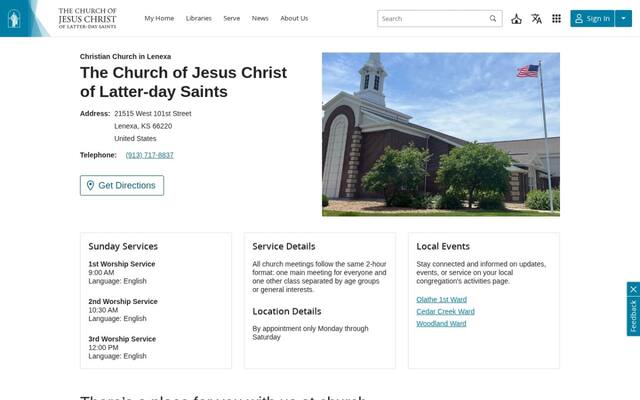Click the church building photo

[441, 134]
